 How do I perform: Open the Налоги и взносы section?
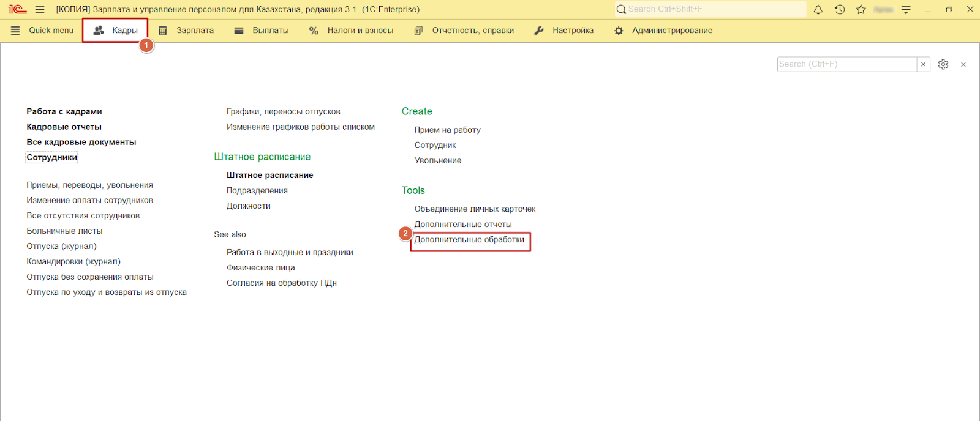tap(352, 30)
